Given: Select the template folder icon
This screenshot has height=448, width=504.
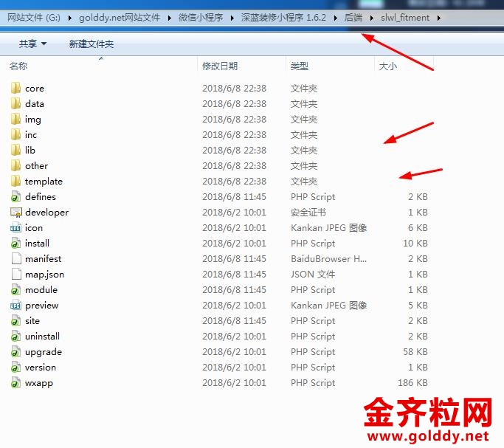Looking at the screenshot, I should pyautogui.click(x=15, y=181).
